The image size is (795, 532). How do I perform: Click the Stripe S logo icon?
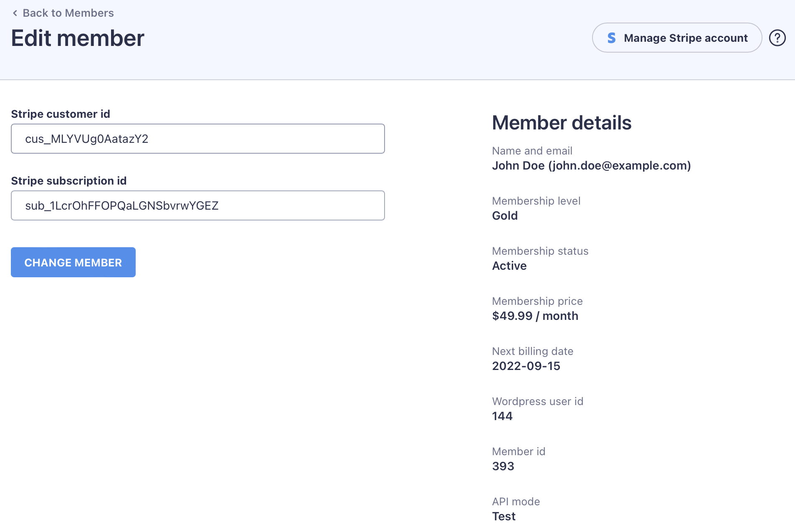[x=611, y=38]
